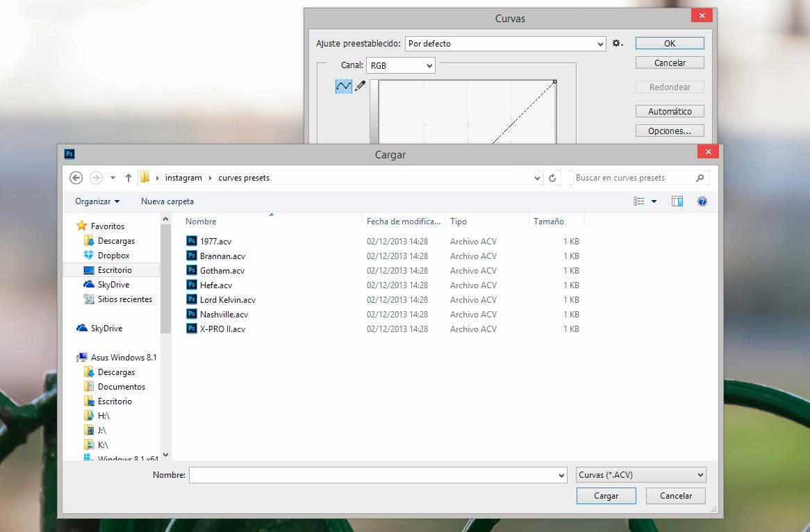Screen dimensions: 810x532
Task: Open the recent locations arrow
Action: 113,178
